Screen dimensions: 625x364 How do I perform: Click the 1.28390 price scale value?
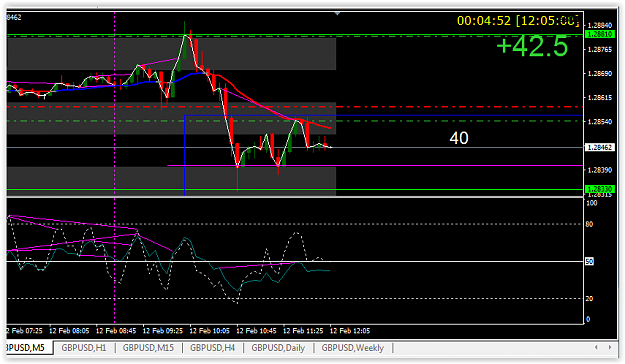tap(600, 170)
